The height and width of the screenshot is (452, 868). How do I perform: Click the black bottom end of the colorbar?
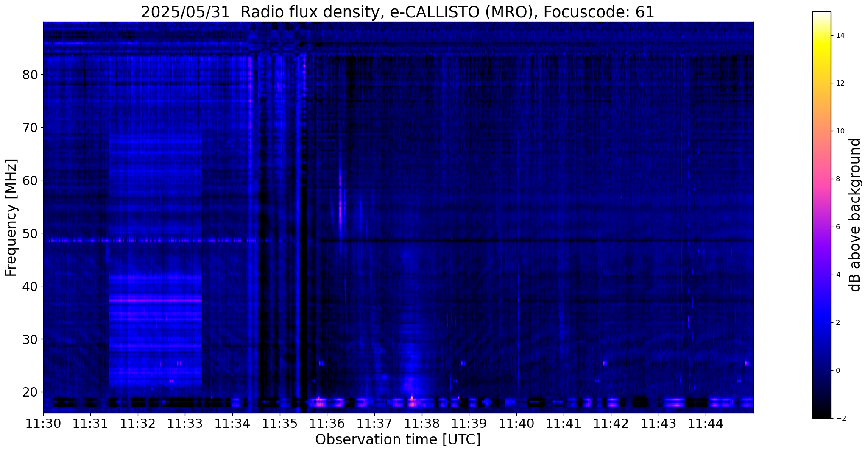click(821, 414)
